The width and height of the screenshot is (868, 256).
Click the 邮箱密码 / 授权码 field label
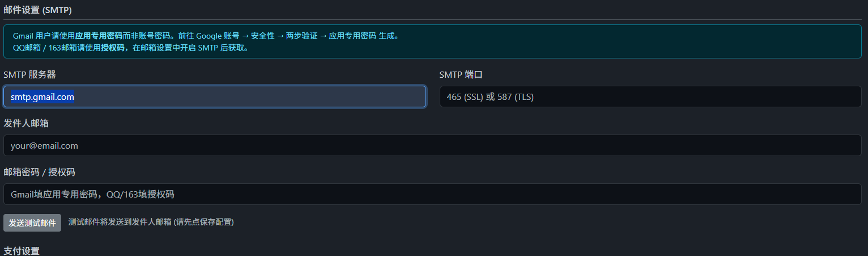[x=39, y=172]
